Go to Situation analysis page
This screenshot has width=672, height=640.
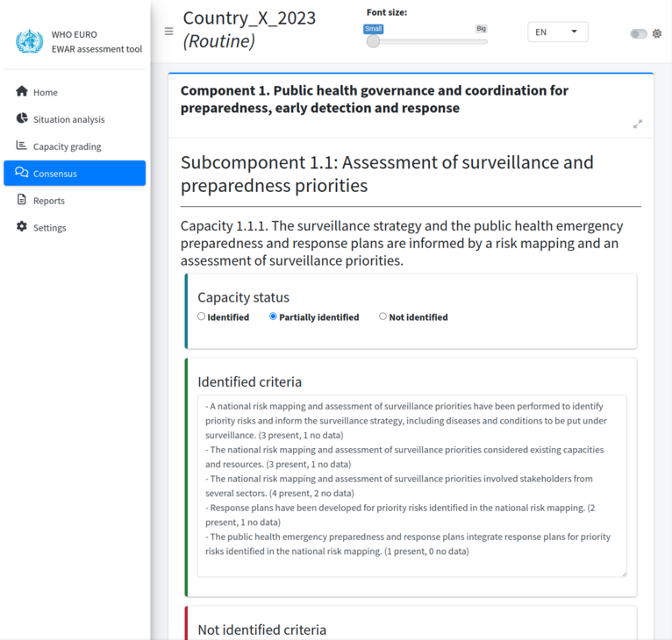point(75,119)
